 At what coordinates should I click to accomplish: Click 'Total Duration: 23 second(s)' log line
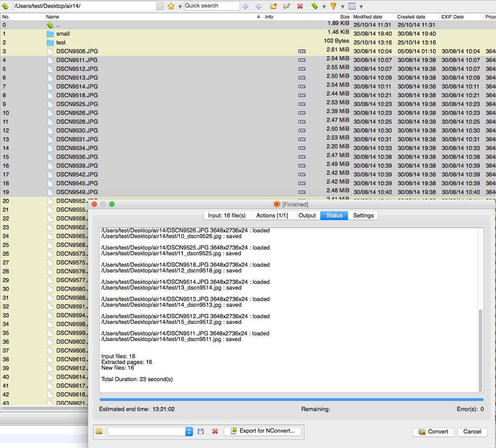[x=137, y=379]
